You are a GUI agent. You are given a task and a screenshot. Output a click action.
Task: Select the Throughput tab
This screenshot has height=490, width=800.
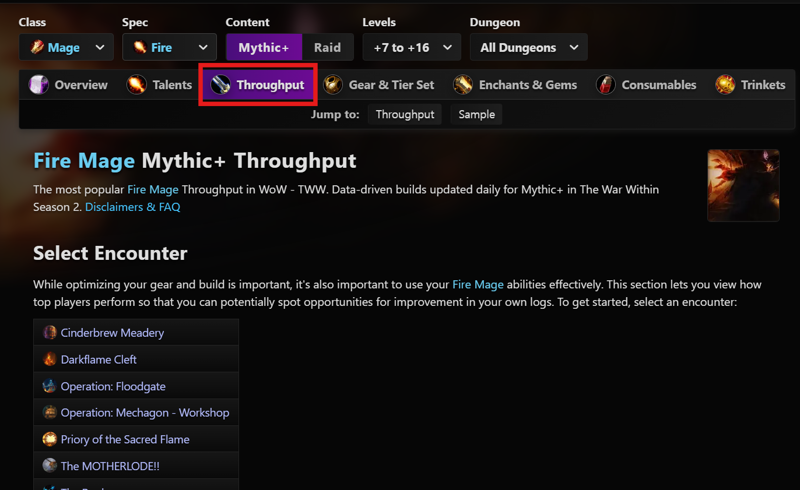(258, 85)
